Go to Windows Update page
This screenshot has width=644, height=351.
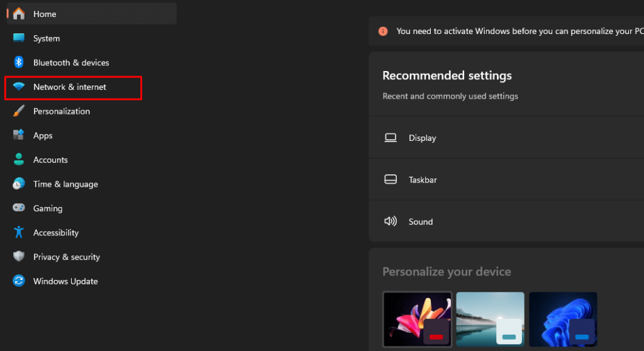[x=65, y=281]
